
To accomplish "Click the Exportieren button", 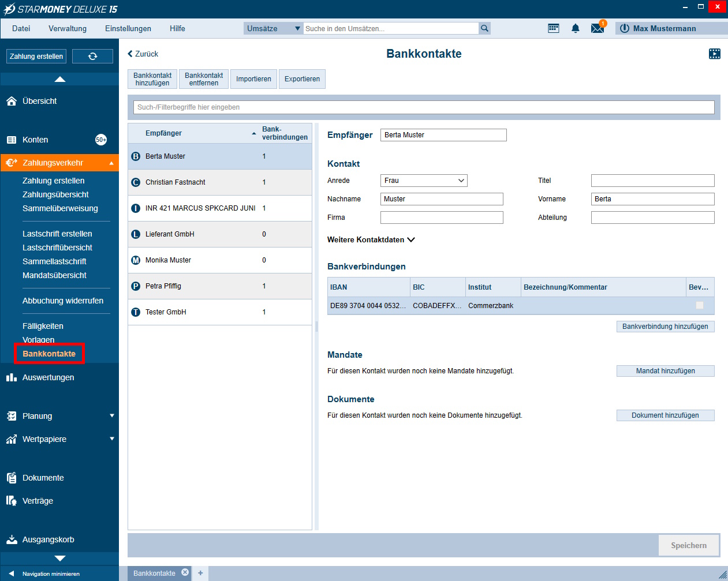I will click(x=302, y=79).
